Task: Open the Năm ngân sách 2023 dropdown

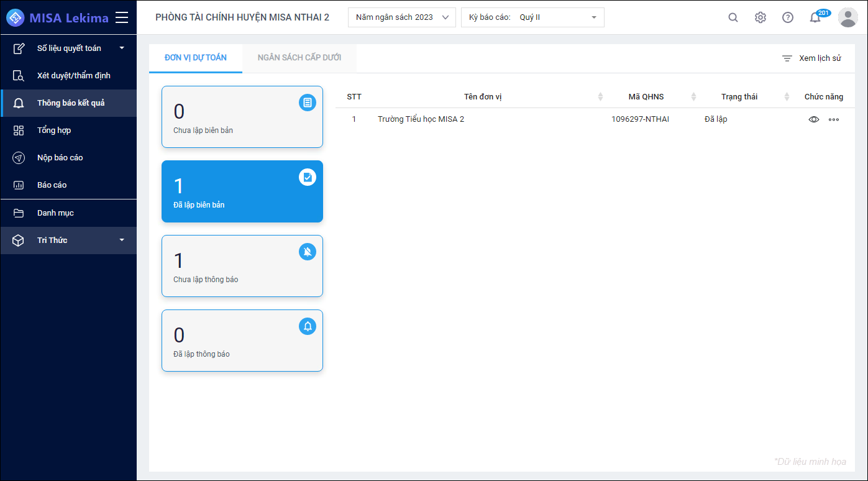Action: 402,17
